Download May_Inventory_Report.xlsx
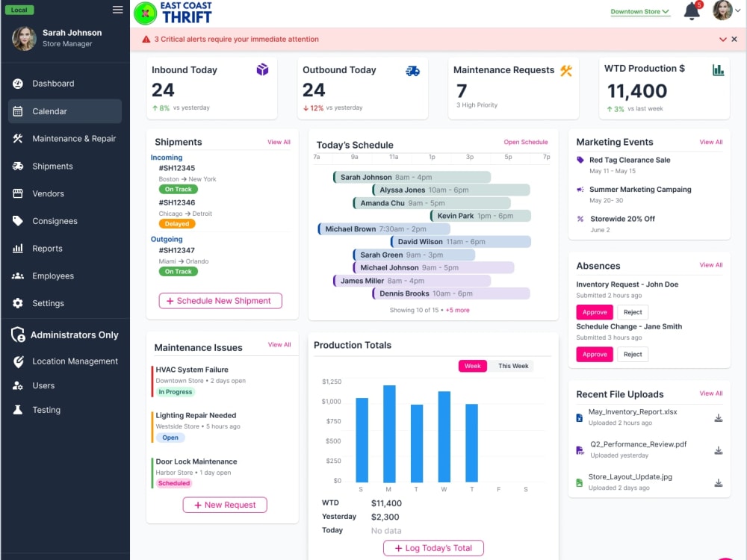The height and width of the screenshot is (560, 747). coord(719,418)
